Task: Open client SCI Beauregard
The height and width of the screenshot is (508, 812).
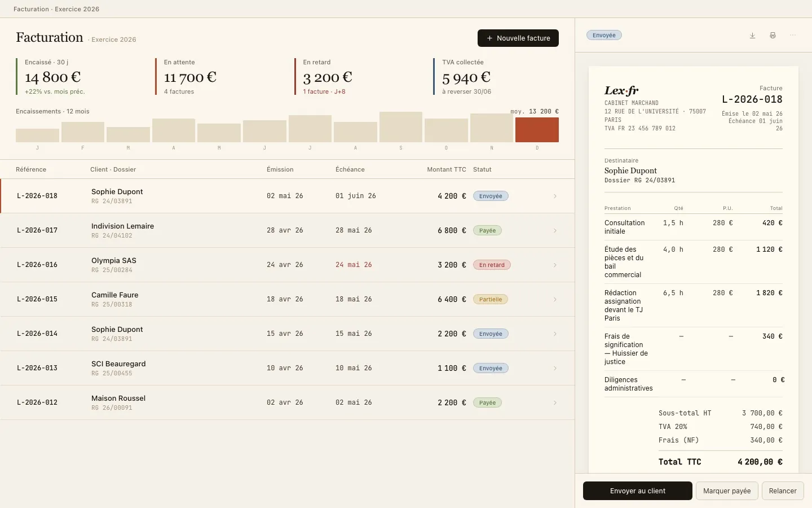Action: pos(118,364)
